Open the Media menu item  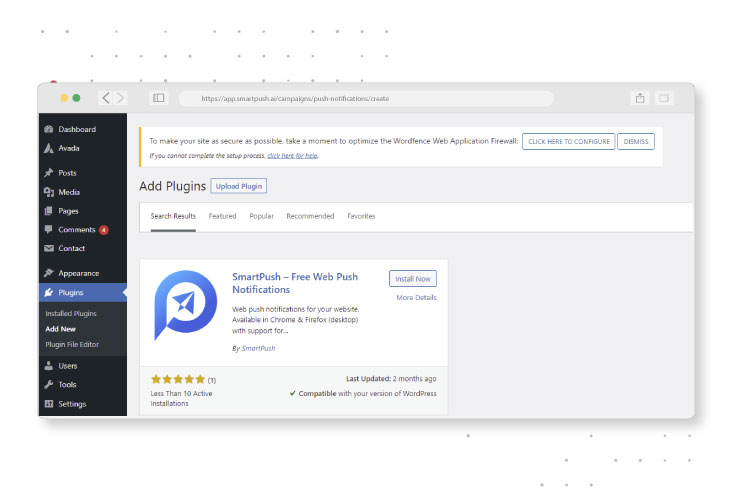83,192
